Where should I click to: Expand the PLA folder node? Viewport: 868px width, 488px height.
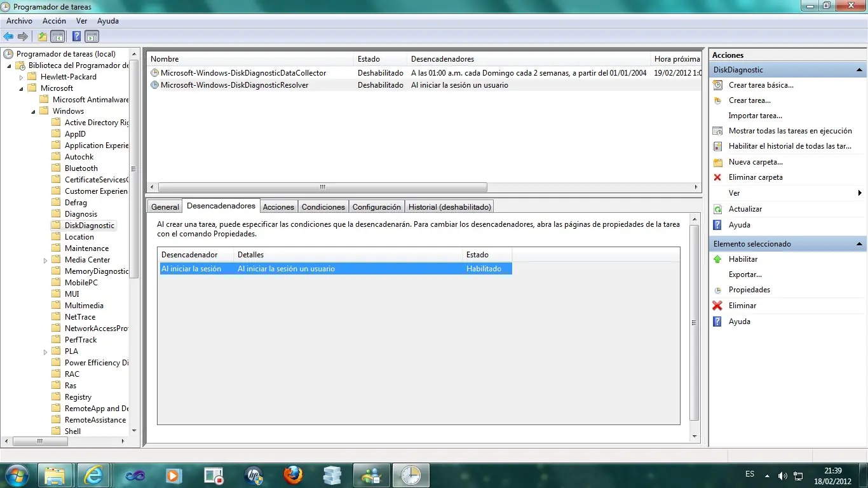pos(45,351)
